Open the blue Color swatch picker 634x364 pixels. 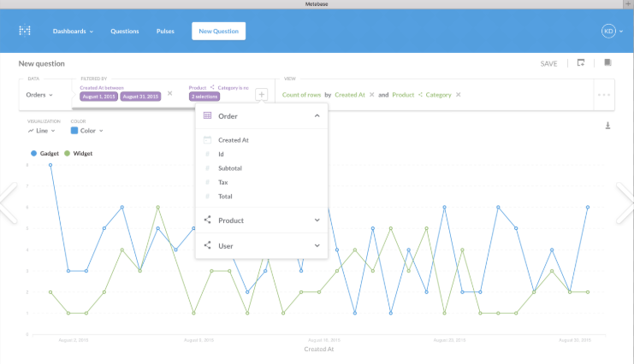click(x=75, y=131)
